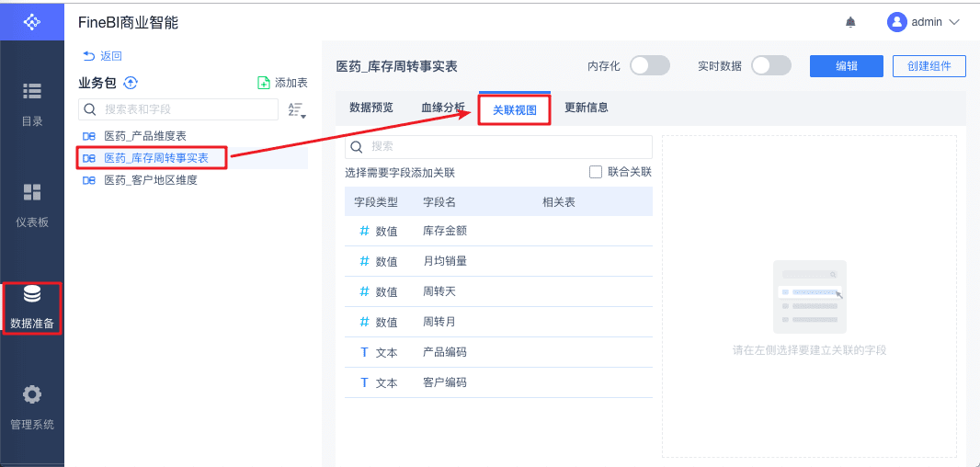The height and width of the screenshot is (467, 980).
Task: Check the 联合关联 checkbox
Action: [x=596, y=172]
